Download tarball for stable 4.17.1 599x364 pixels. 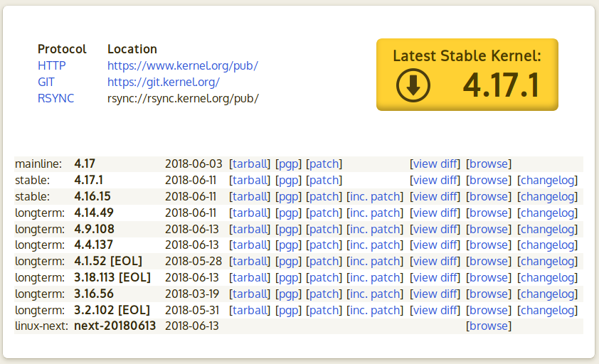click(x=250, y=181)
